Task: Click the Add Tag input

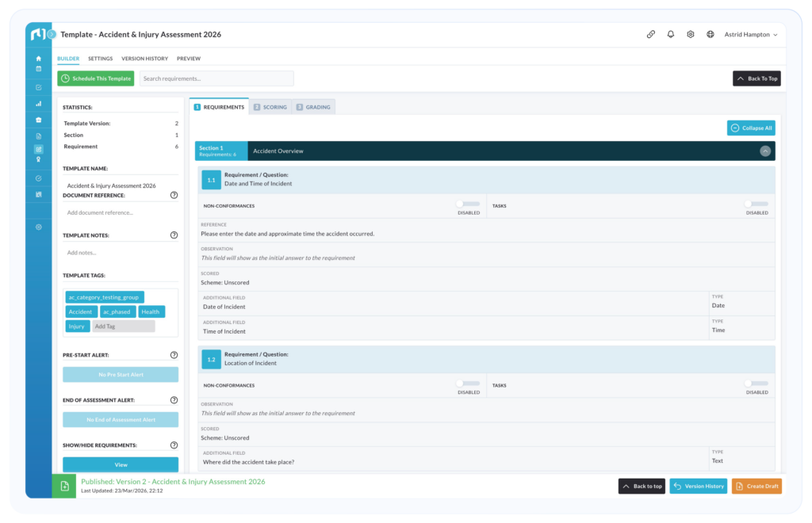Action: point(123,326)
